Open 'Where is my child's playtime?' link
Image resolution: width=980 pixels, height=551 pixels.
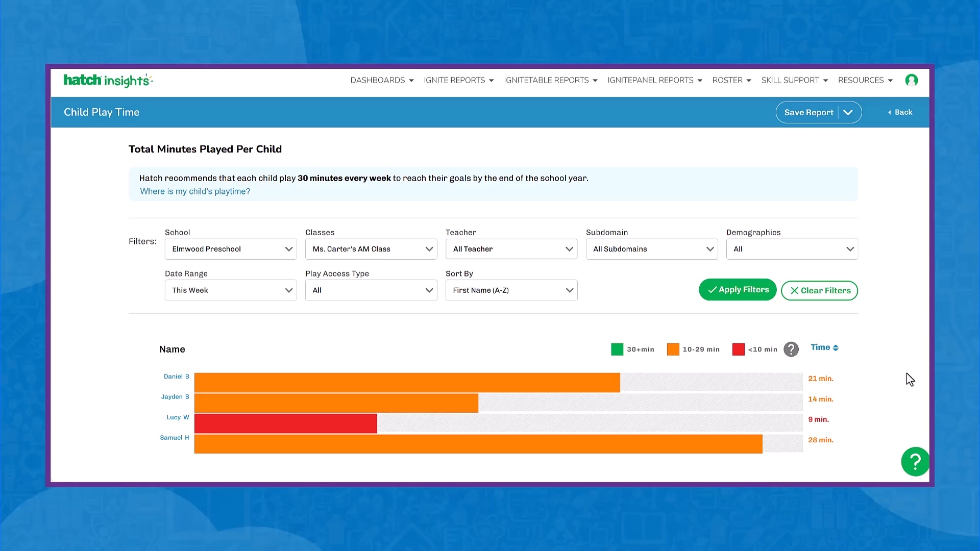[195, 191]
